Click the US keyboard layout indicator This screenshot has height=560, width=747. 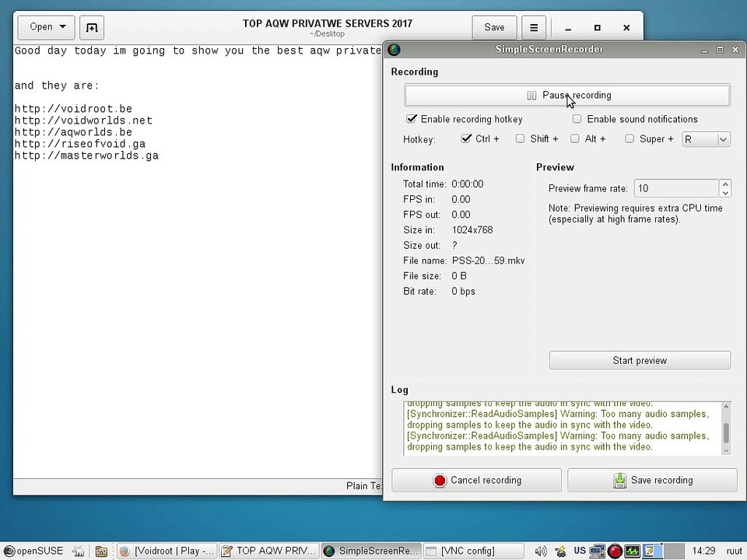click(x=580, y=551)
